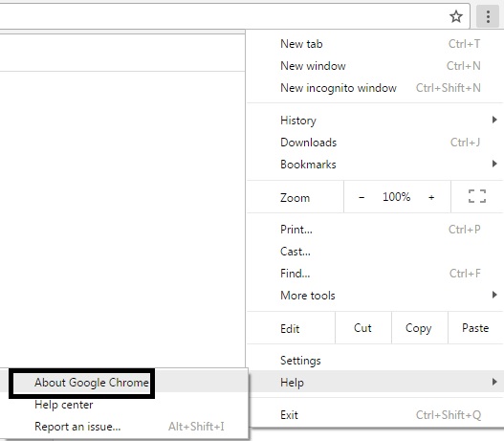
Task: Open Help center submenu item
Action: (123, 405)
